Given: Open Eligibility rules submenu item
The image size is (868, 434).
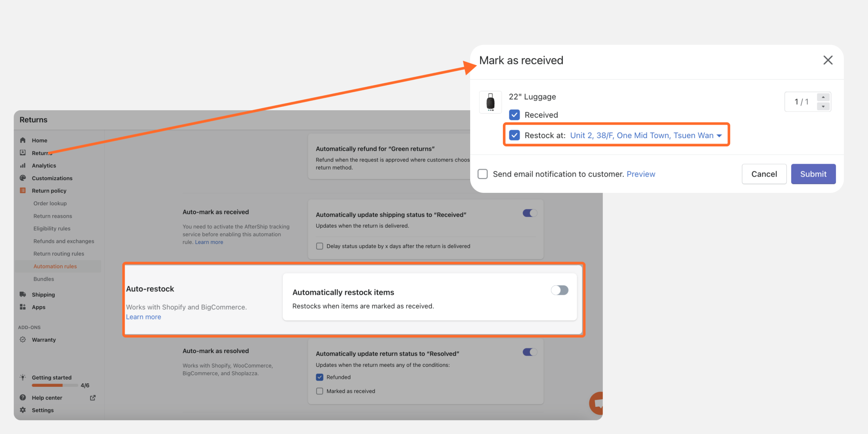Looking at the screenshot, I should pyautogui.click(x=52, y=229).
